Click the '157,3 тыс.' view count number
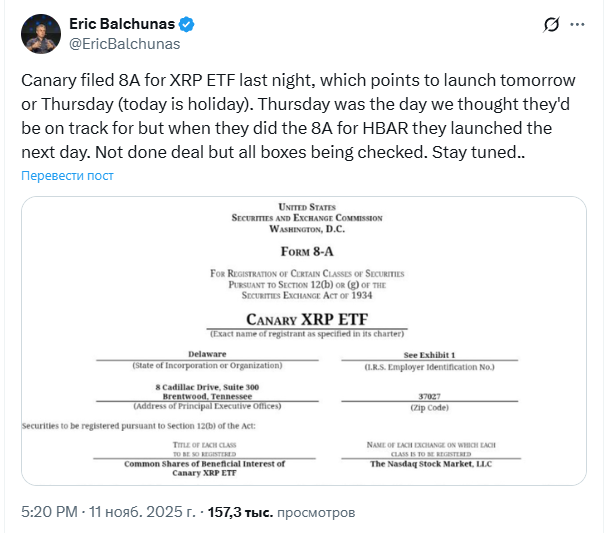 240,512
